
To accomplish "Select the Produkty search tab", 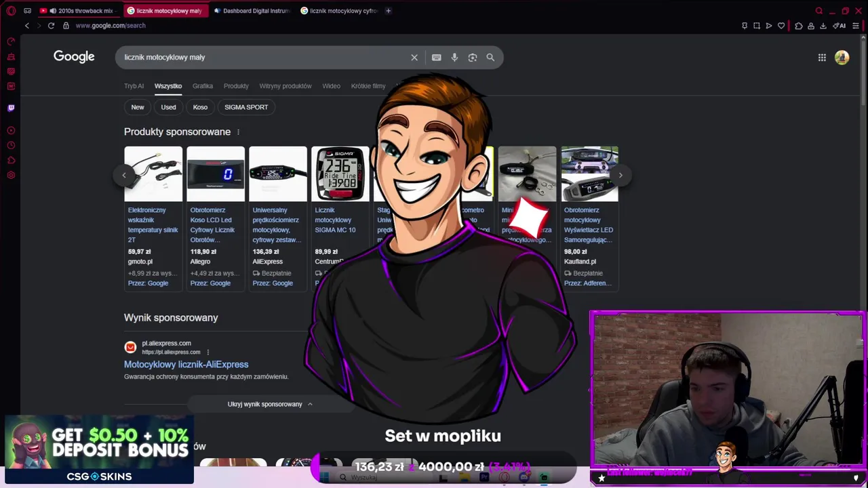I will pyautogui.click(x=236, y=86).
